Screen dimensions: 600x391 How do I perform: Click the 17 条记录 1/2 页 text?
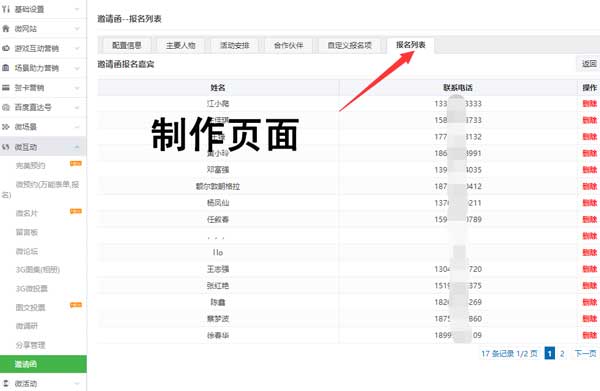tap(509, 354)
